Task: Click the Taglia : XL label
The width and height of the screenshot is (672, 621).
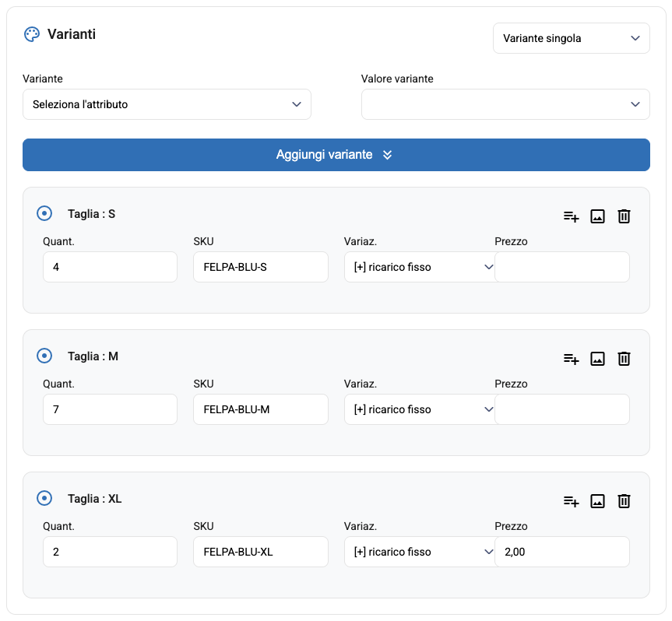Action: (x=95, y=499)
